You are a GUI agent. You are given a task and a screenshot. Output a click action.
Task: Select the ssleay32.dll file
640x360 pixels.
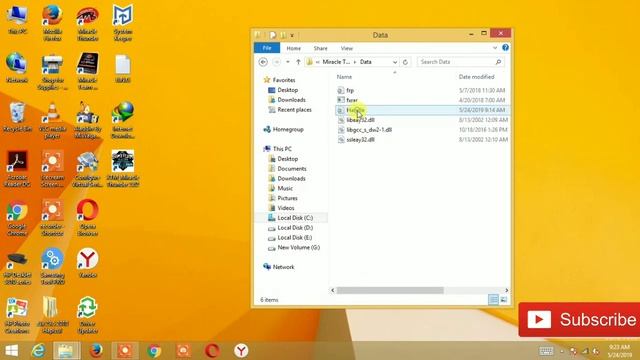click(360, 139)
